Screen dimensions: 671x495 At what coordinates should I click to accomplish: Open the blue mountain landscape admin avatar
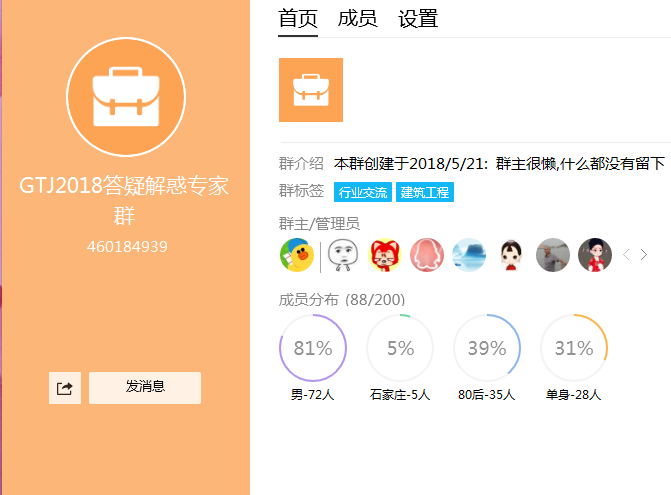[469, 255]
